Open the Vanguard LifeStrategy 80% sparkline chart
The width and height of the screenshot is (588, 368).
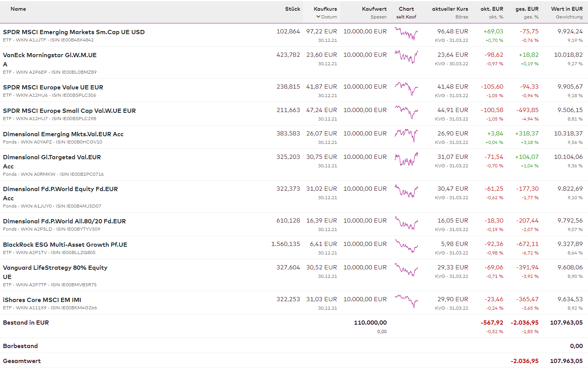(x=406, y=270)
